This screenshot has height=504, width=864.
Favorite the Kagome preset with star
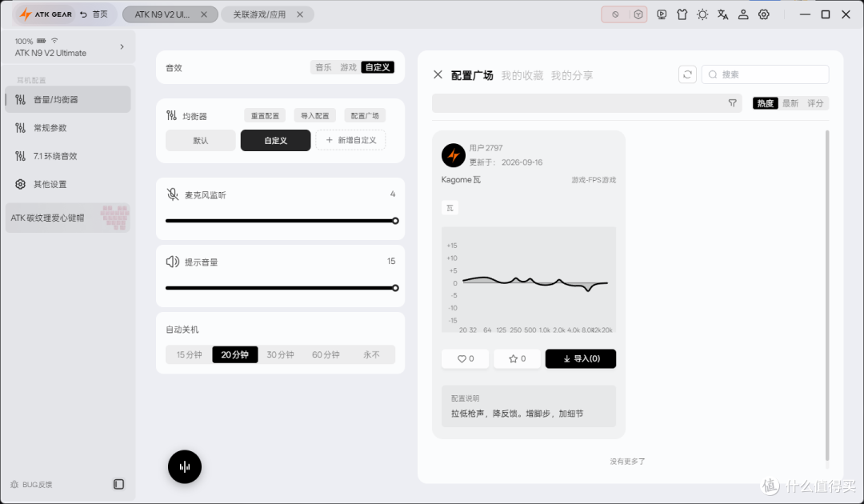[517, 358]
